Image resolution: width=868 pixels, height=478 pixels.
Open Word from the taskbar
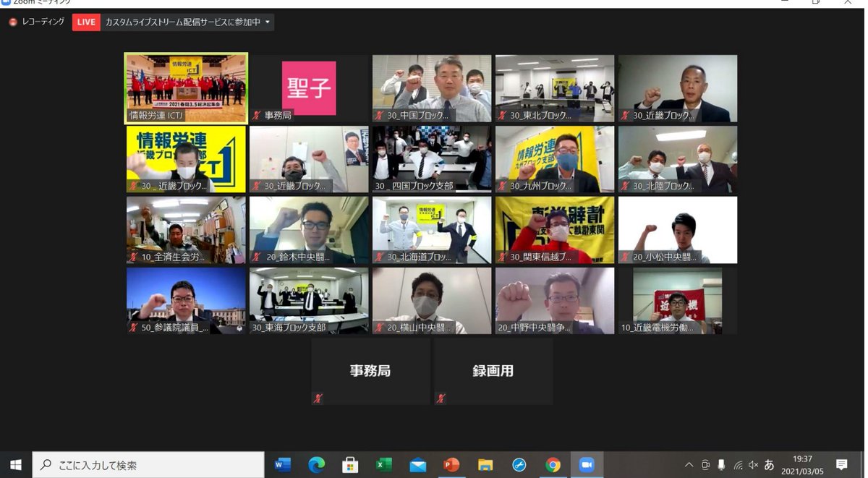coord(283,465)
